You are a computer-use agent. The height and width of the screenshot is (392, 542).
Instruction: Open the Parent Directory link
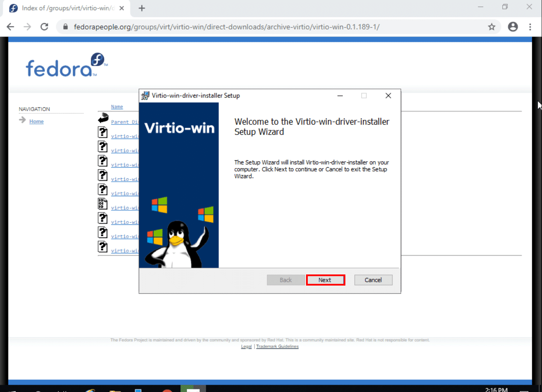[x=125, y=122]
